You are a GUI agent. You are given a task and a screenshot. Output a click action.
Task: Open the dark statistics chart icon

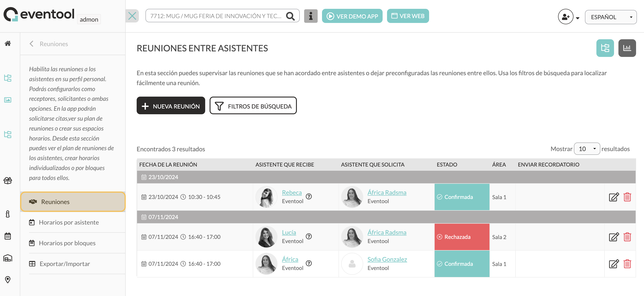point(627,48)
